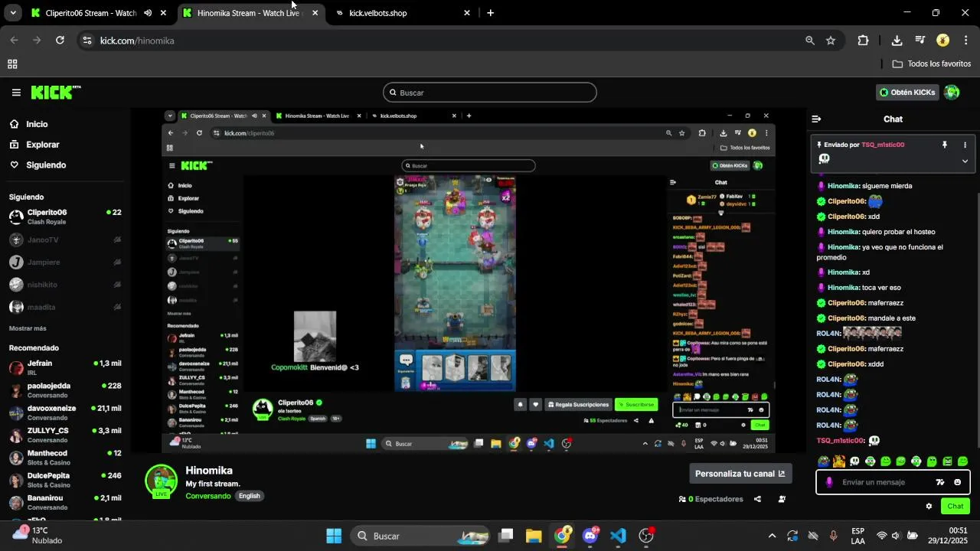Open the pinned message three-dot options
This screenshot has height=551, width=980.
(x=965, y=145)
